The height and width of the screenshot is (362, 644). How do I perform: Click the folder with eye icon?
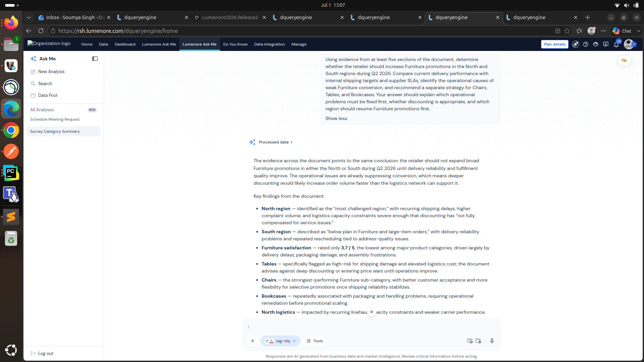470,341
